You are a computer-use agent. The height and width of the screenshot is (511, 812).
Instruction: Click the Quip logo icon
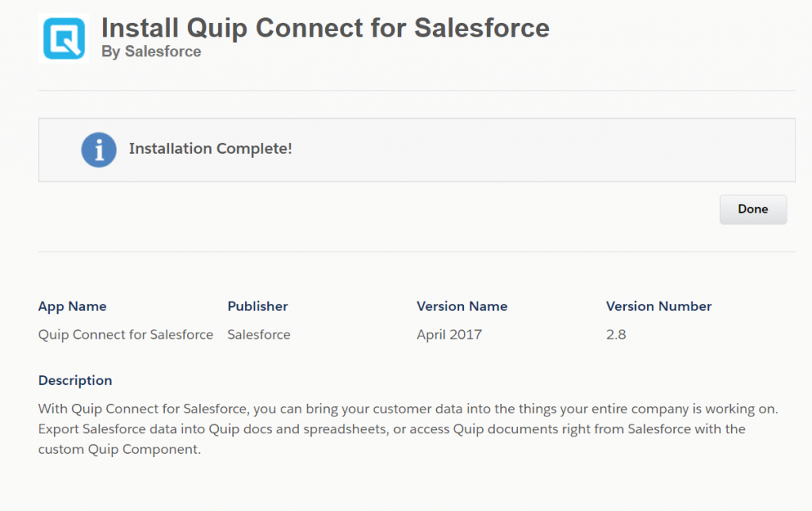click(x=63, y=38)
